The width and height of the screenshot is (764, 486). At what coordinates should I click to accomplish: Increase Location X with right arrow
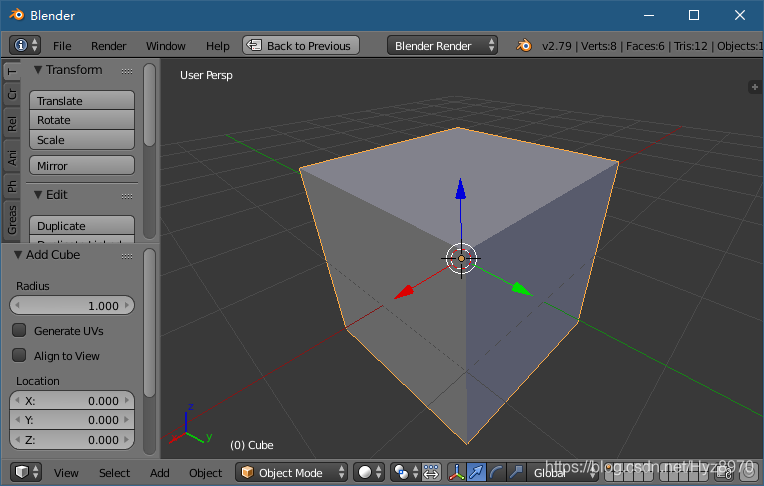[127, 401]
